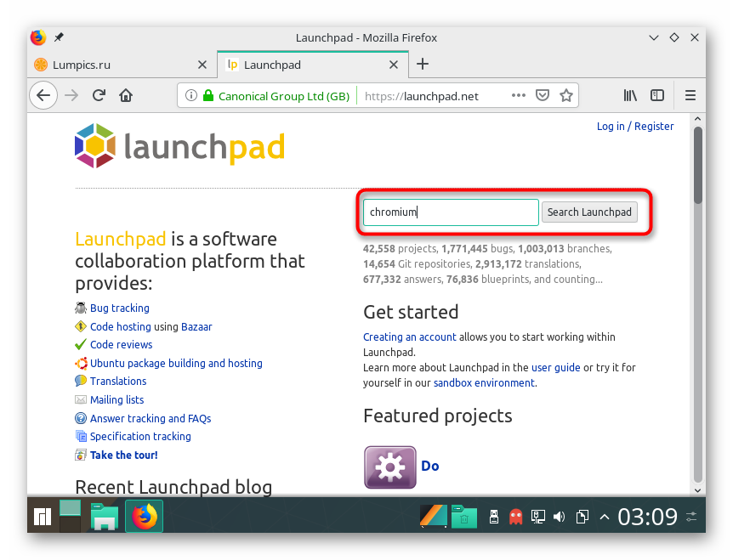The image size is (733, 560).
Task: Close the Launchpad tab
Action: point(394,65)
